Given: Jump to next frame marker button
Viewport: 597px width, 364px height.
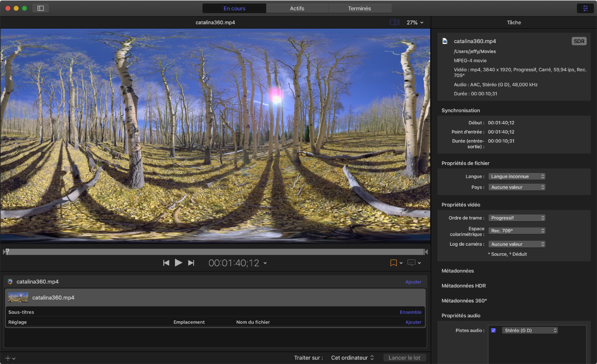Looking at the screenshot, I should coord(191,263).
